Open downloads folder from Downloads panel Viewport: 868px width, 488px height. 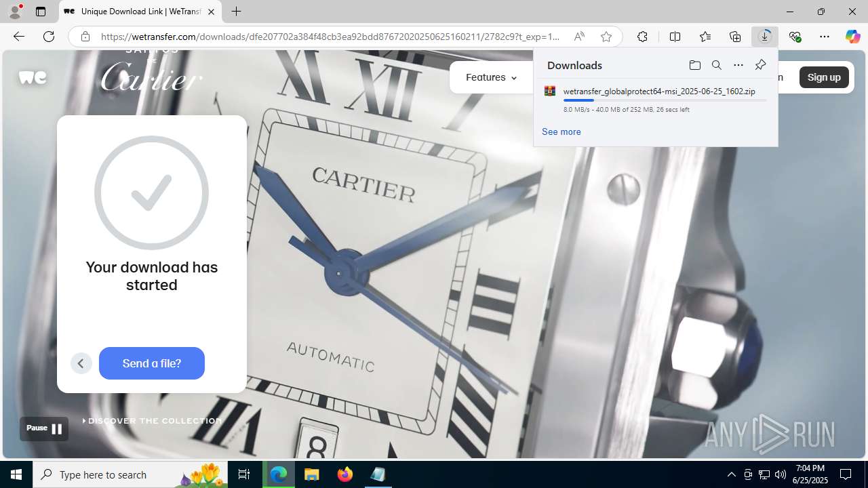click(x=694, y=65)
